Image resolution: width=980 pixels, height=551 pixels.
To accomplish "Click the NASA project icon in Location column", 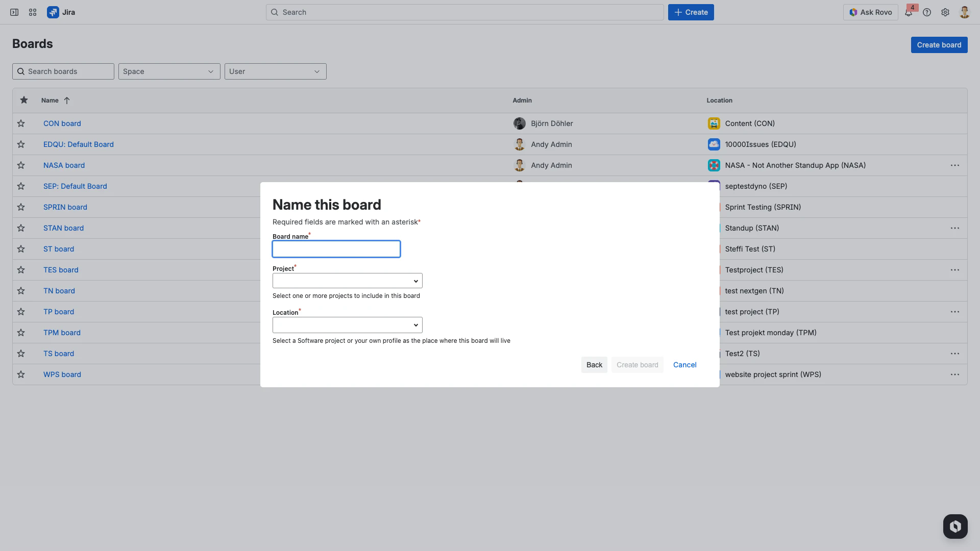I will point(713,165).
